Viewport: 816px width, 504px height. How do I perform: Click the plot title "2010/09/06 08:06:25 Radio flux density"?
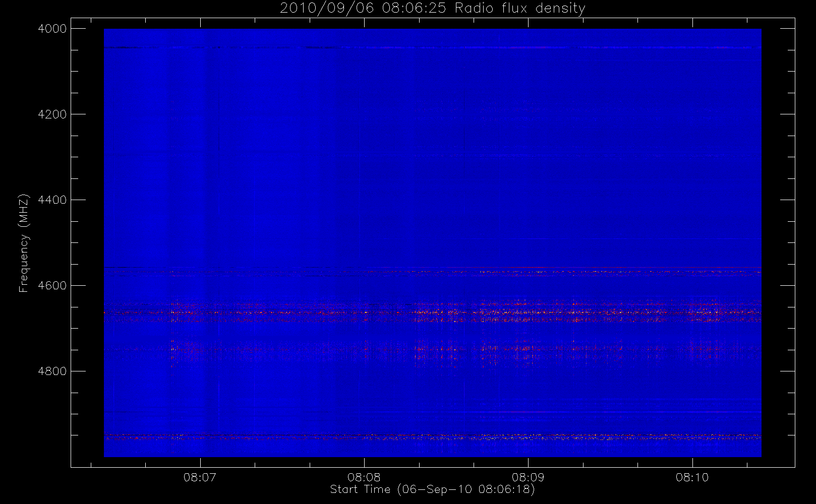[x=433, y=9]
